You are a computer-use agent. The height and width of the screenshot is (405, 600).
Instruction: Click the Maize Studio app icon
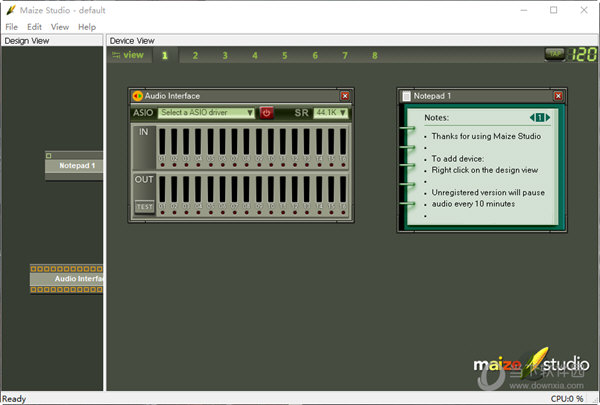[11, 10]
